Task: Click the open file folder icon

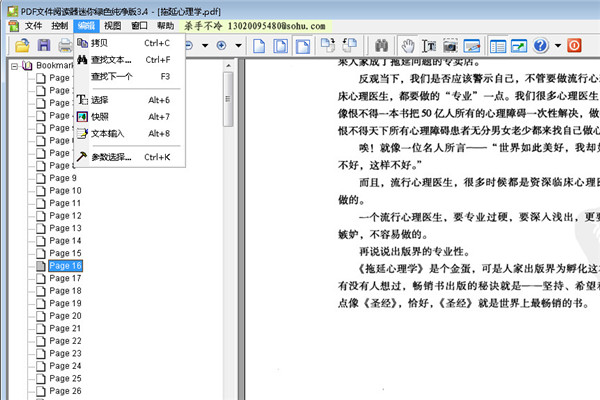Action: point(22,46)
